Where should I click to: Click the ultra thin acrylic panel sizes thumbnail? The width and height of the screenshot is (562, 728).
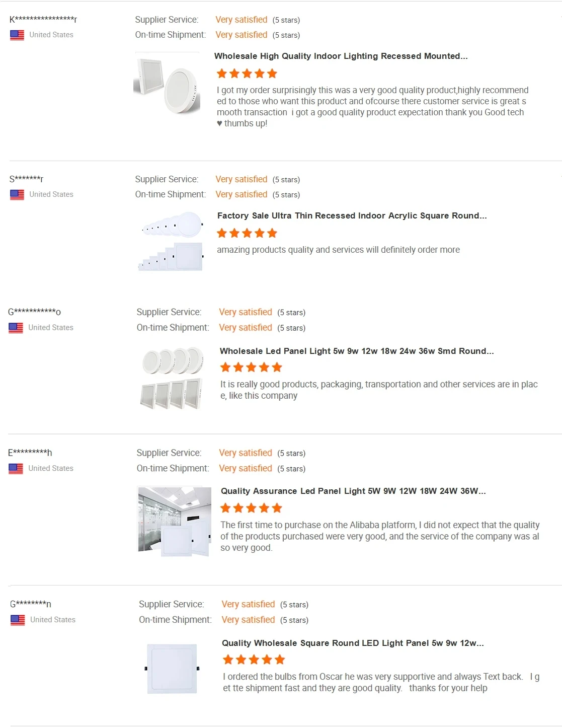click(171, 242)
